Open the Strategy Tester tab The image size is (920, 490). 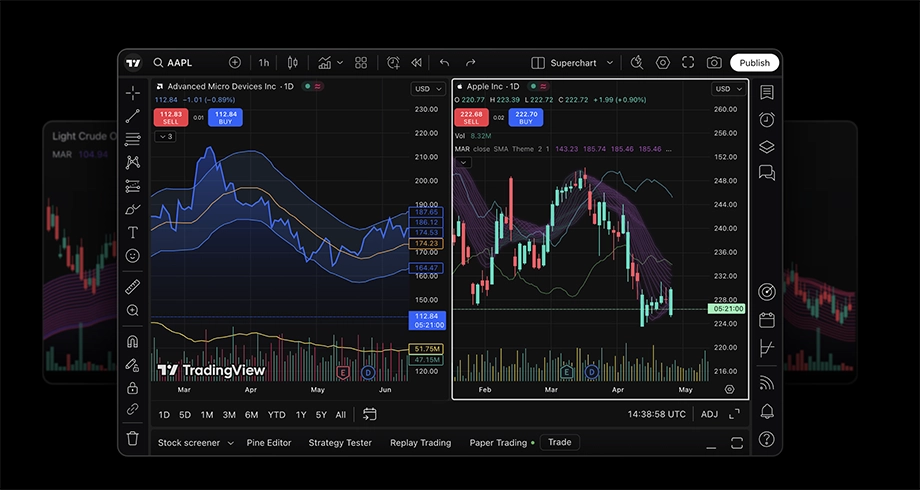click(340, 443)
